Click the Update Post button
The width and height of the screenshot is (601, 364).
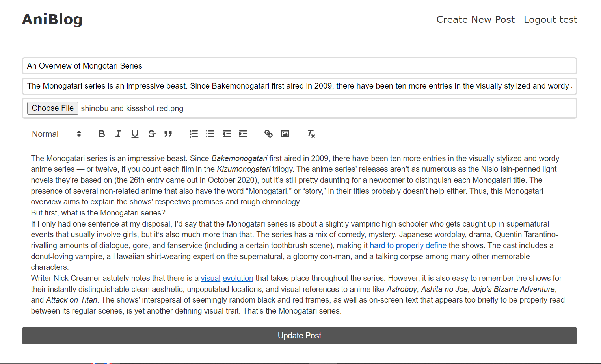[300, 336]
